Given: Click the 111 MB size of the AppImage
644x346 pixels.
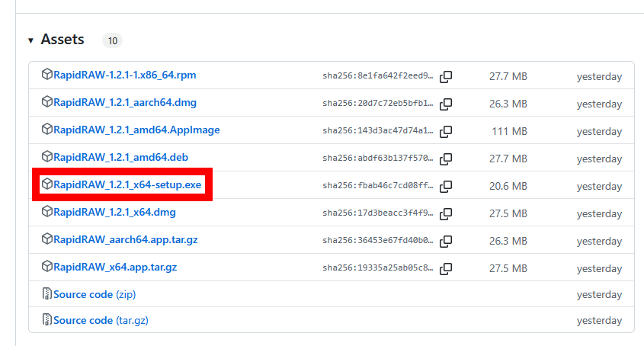Looking at the screenshot, I should (509, 132).
